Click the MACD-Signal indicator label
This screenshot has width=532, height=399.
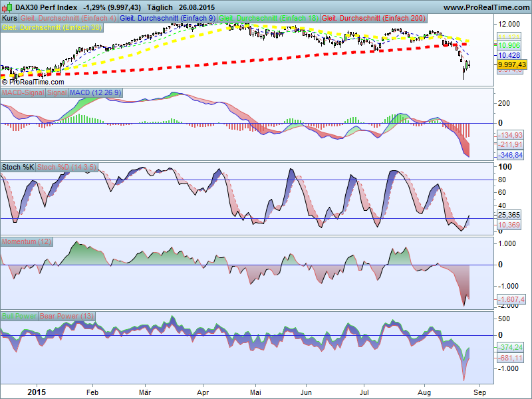coord(23,92)
